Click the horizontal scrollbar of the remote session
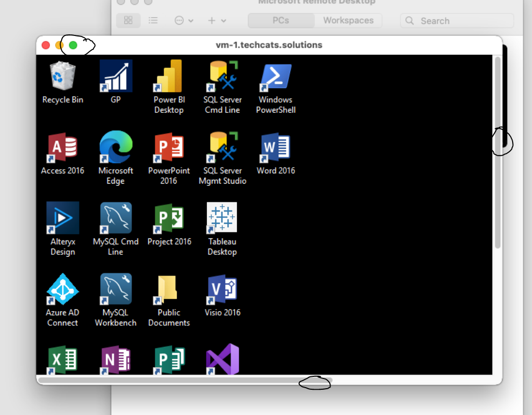532x415 pixels. coord(185,380)
